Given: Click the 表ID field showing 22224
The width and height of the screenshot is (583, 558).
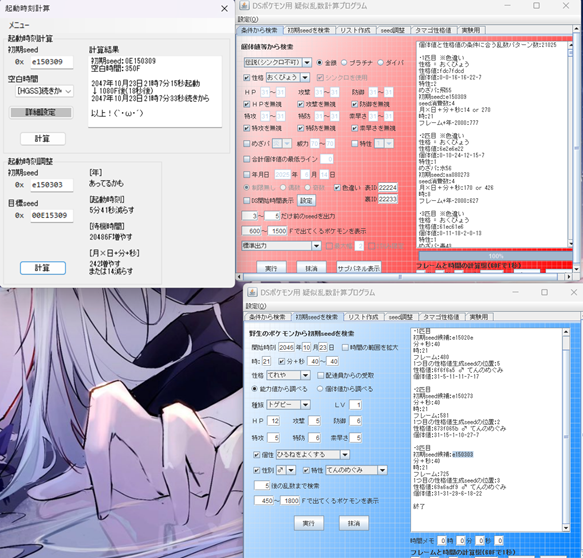Looking at the screenshot, I should click(x=388, y=187).
